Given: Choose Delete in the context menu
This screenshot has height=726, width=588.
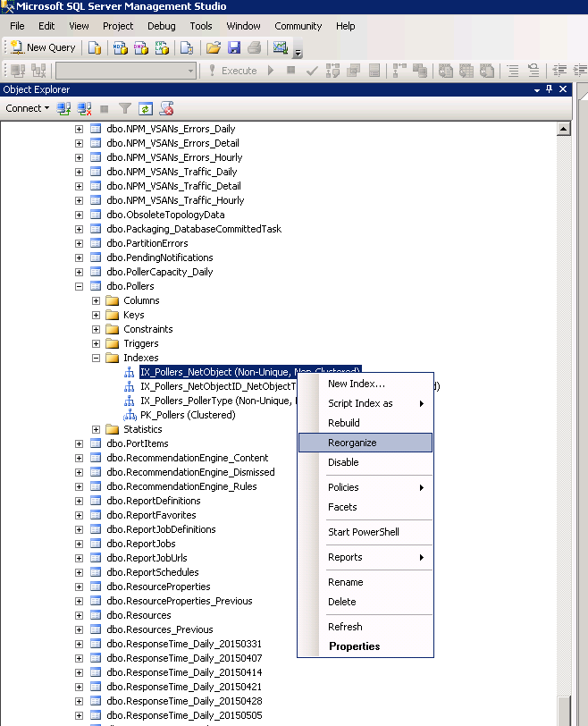Looking at the screenshot, I should (x=365, y=602).
